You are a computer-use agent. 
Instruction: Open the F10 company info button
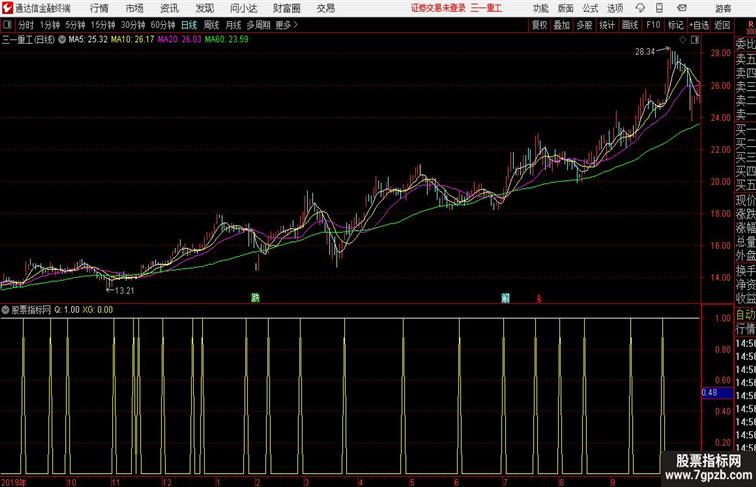click(x=653, y=25)
